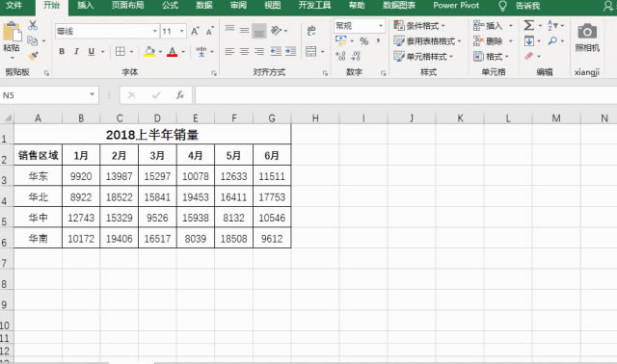617x364 pixels.
Task: Select the title cell 2018上半年销量
Action: click(152, 135)
